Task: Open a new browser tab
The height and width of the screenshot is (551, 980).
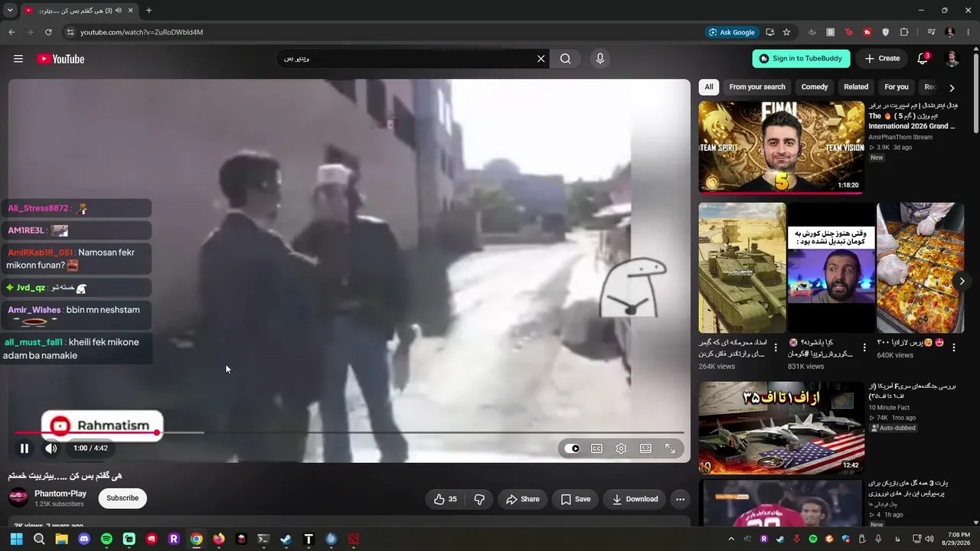Action: point(149,11)
